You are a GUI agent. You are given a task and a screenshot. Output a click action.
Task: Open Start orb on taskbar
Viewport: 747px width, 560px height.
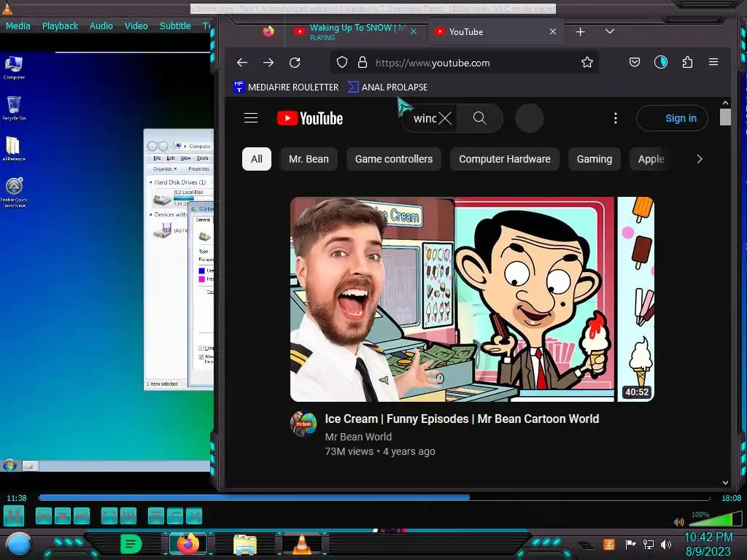click(x=18, y=544)
